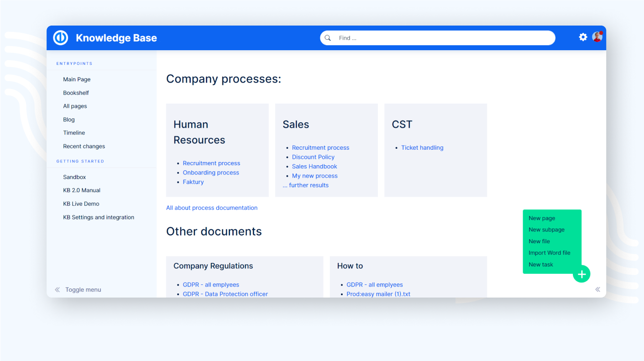Open the Ticket handling link
This screenshot has width=644, height=361.
tap(422, 148)
